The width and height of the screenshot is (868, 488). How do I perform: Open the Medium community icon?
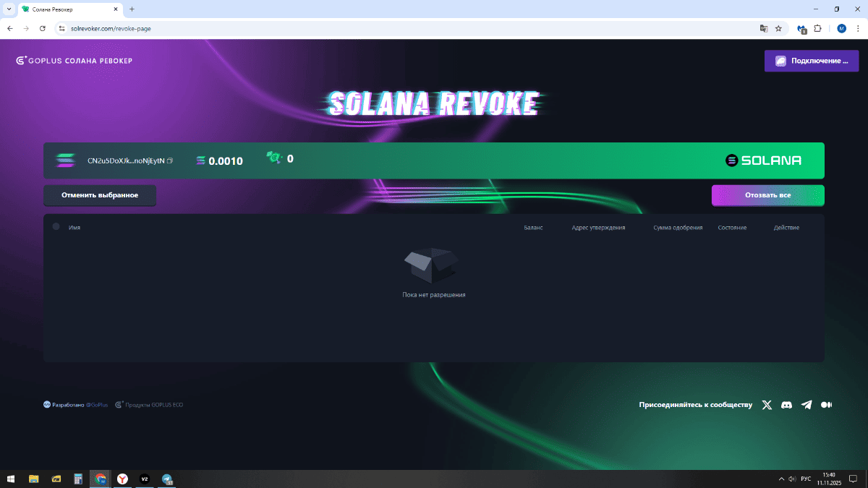pos(826,405)
